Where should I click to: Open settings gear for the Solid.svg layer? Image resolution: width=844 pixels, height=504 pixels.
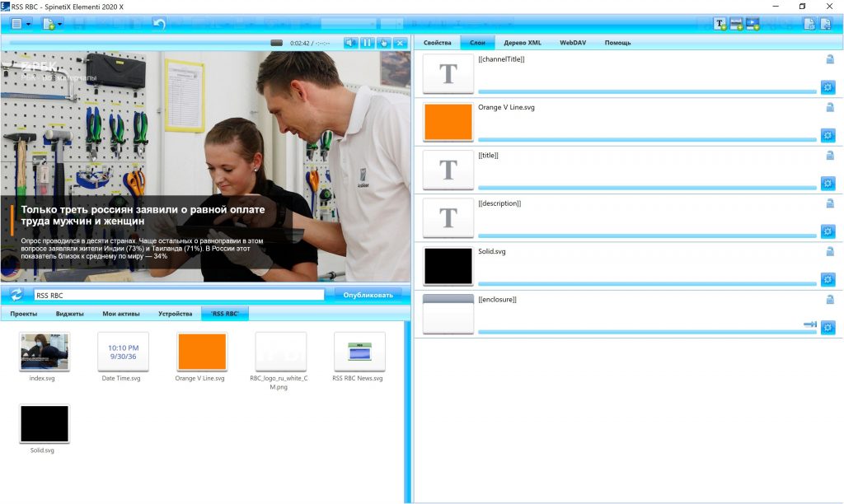(x=828, y=279)
